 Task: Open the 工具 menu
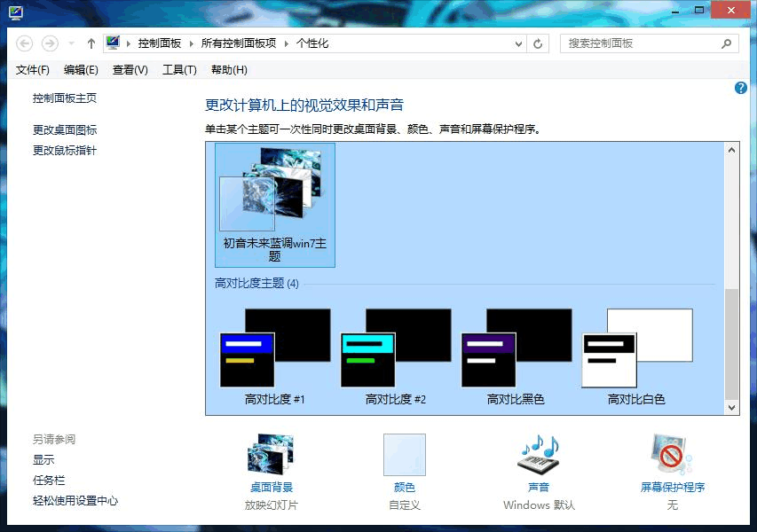(x=177, y=68)
